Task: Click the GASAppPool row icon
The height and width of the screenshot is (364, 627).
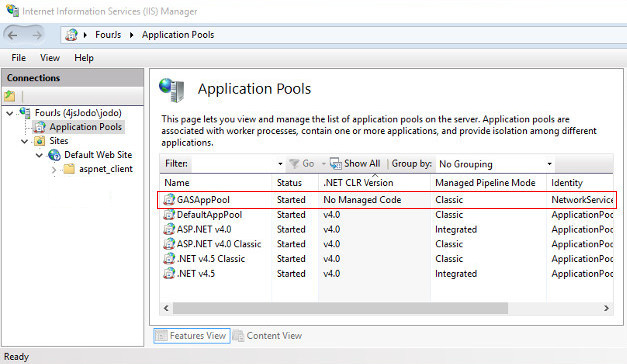Action: click(x=169, y=199)
